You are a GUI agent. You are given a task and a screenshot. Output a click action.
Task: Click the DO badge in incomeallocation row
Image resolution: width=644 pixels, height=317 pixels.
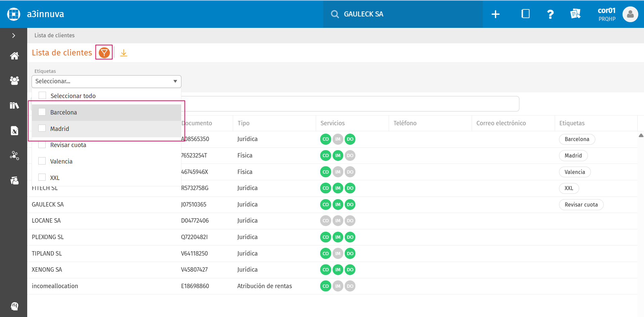click(x=350, y=286)
